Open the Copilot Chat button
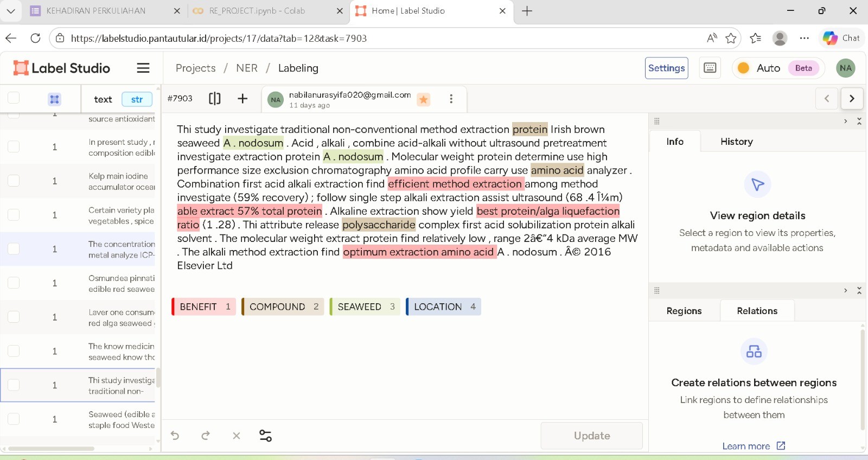 [x=841, y=38]
